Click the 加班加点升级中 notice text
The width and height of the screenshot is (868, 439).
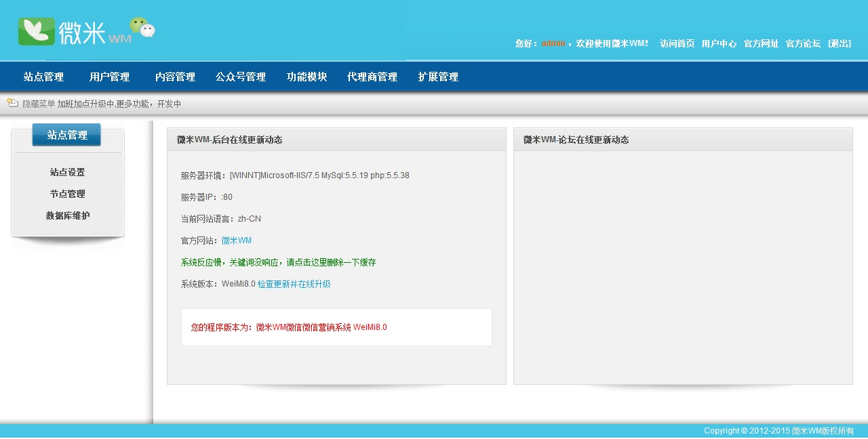click(119, 104)
